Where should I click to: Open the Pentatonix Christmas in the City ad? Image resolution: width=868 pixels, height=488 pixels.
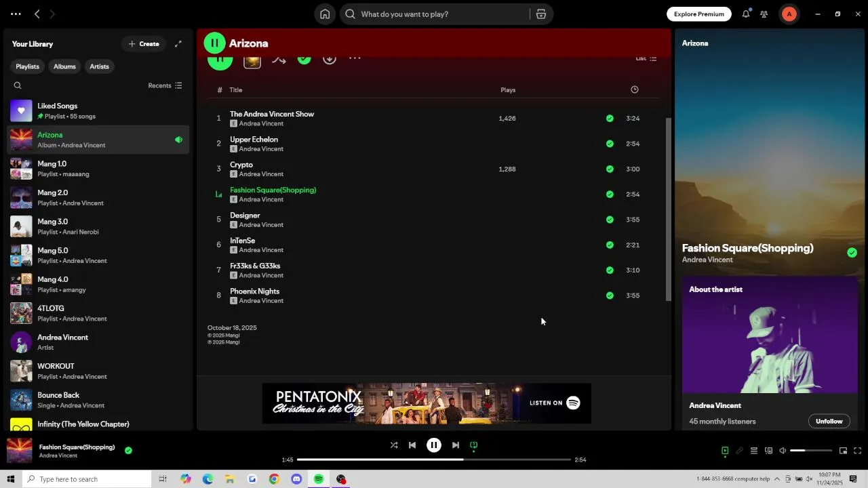pyautogui.click(x=427, y=403)
